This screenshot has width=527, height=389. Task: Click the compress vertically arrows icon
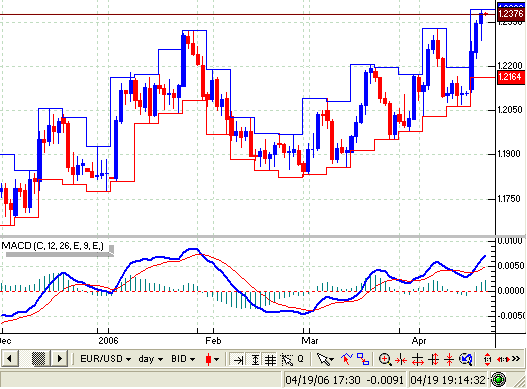coord(449,359)
